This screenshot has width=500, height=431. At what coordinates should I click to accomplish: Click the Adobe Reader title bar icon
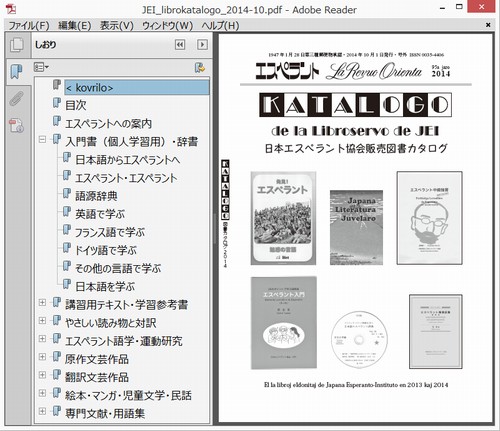click(x=11, y=9)
